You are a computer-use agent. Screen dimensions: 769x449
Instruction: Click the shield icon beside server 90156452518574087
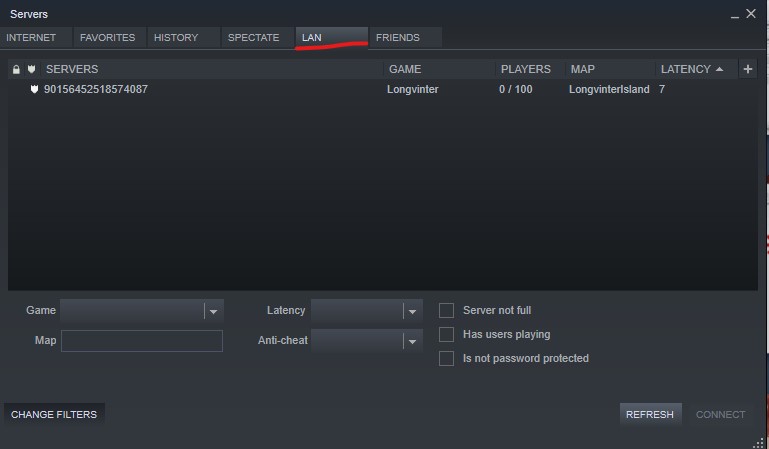pyautogui.click(x=34, y=90)
